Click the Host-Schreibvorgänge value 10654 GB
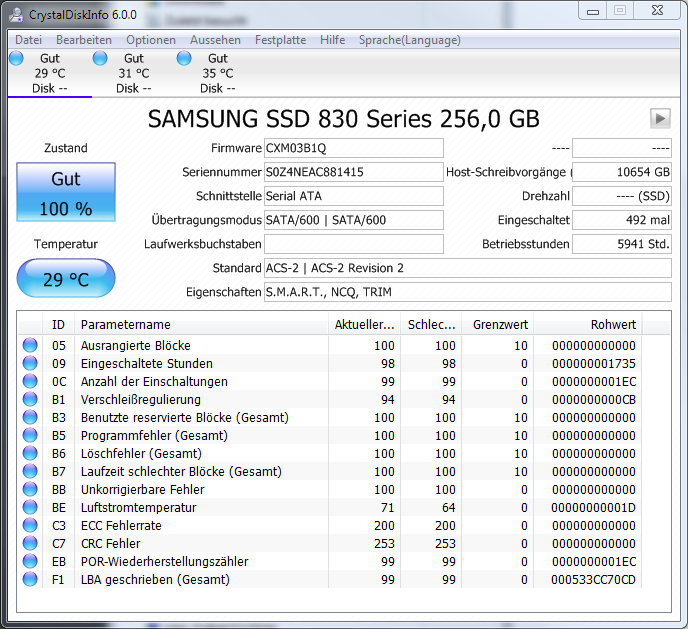 tap(622, 172)
